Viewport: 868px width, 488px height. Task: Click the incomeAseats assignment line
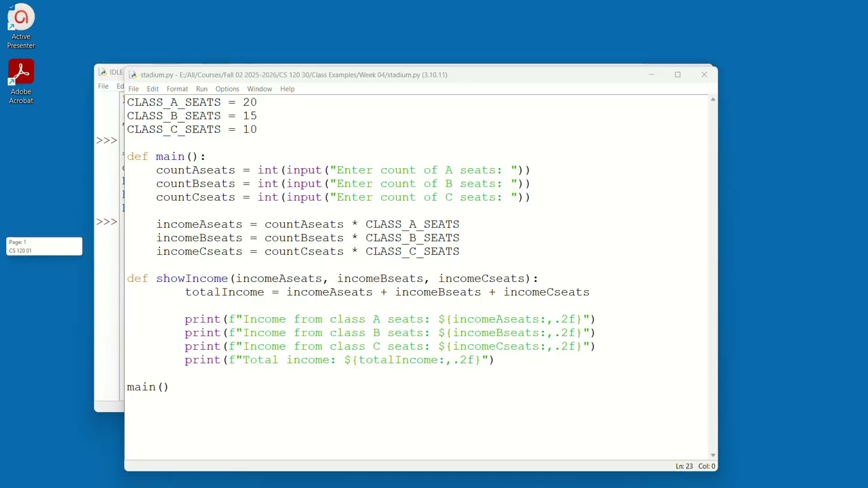coord(308,224)
